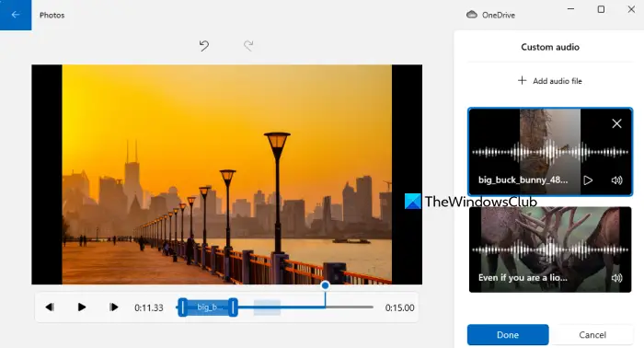Play the video preview
The image size is (644, 348).
(82, 307)
